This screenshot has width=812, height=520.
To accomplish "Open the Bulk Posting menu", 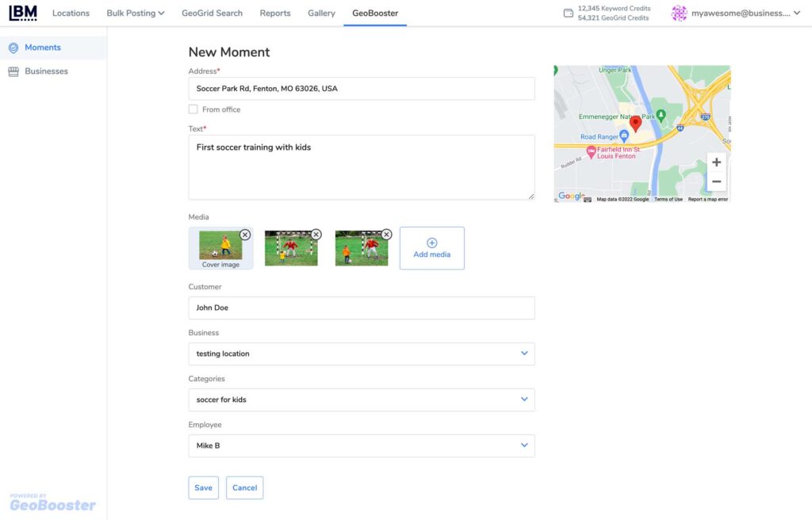I will pos(135,13).
